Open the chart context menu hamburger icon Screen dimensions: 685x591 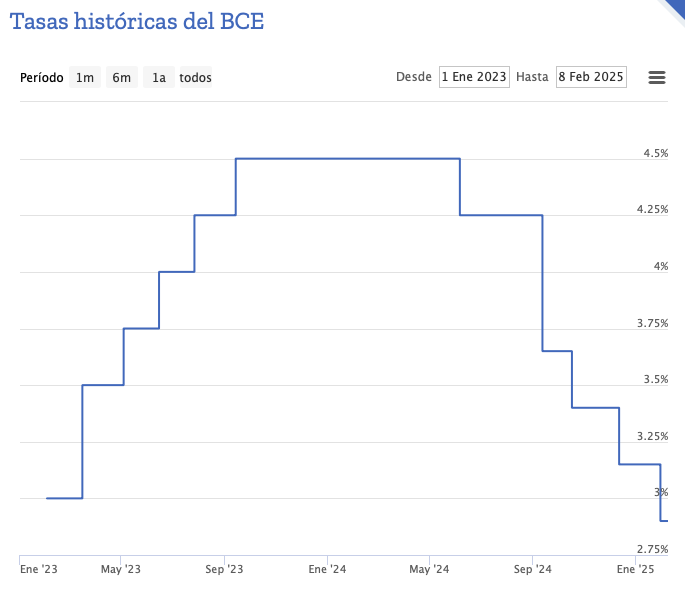click(x=657, y=77)
